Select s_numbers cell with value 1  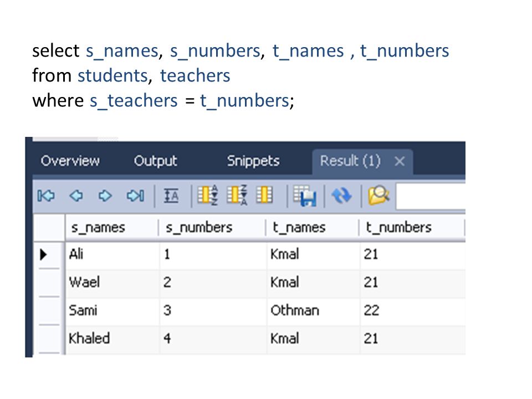click(x=213, y=254)
